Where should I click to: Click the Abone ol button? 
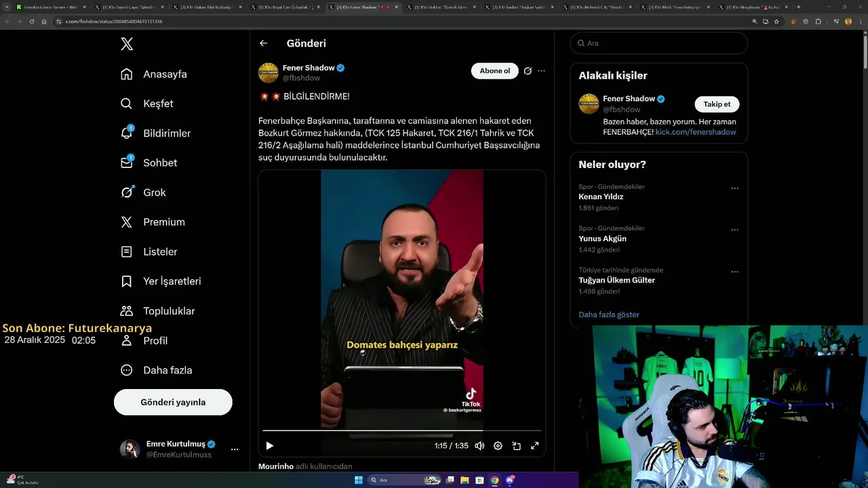[494, 70]
